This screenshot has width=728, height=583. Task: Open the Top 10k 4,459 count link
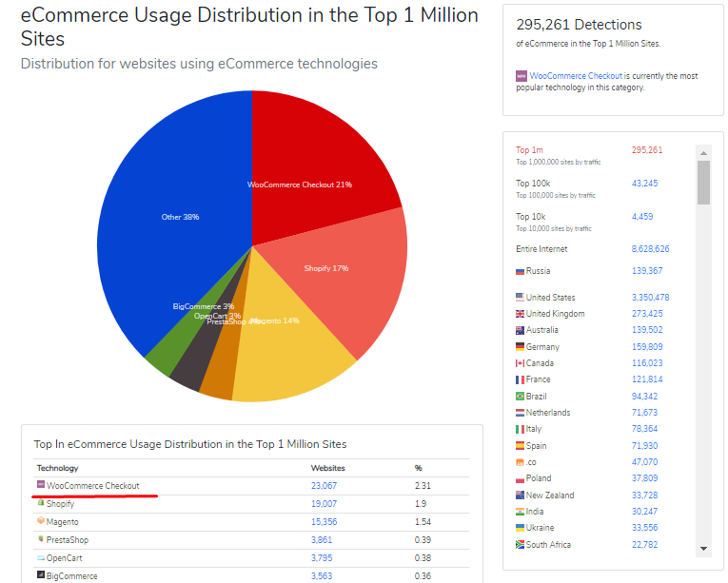(642, 217)
